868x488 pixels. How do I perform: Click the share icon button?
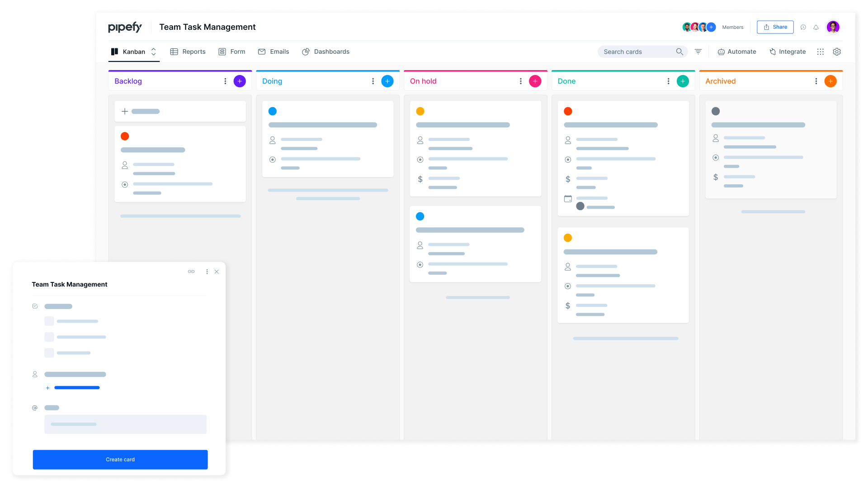click(x=775, y=27)
